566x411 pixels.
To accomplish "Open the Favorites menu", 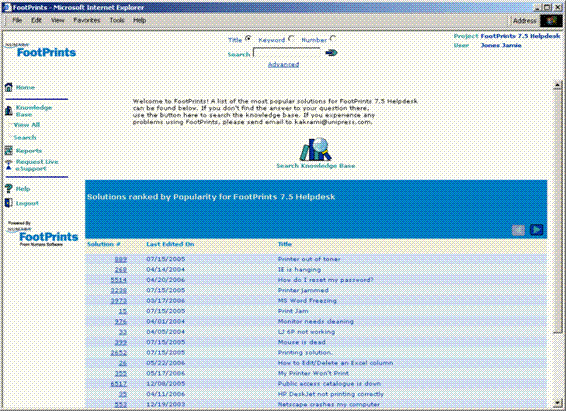I will tap(87, 20).
